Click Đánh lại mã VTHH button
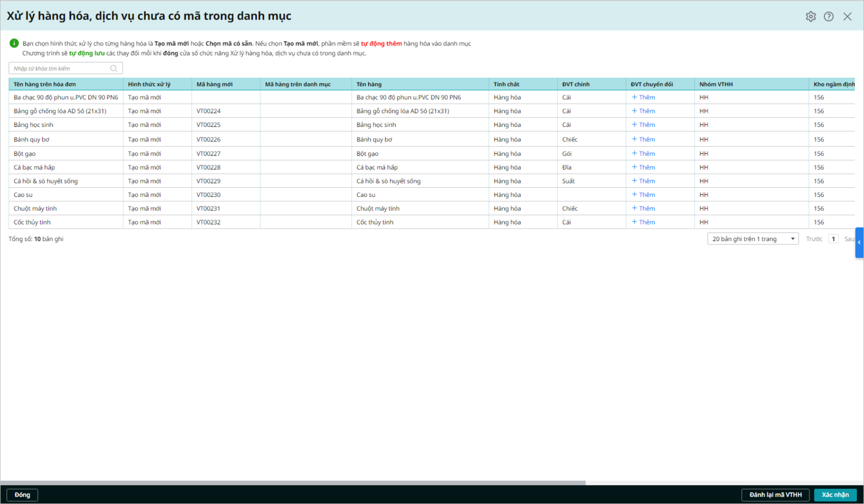864x504 pixels. (x=775, y=495)
